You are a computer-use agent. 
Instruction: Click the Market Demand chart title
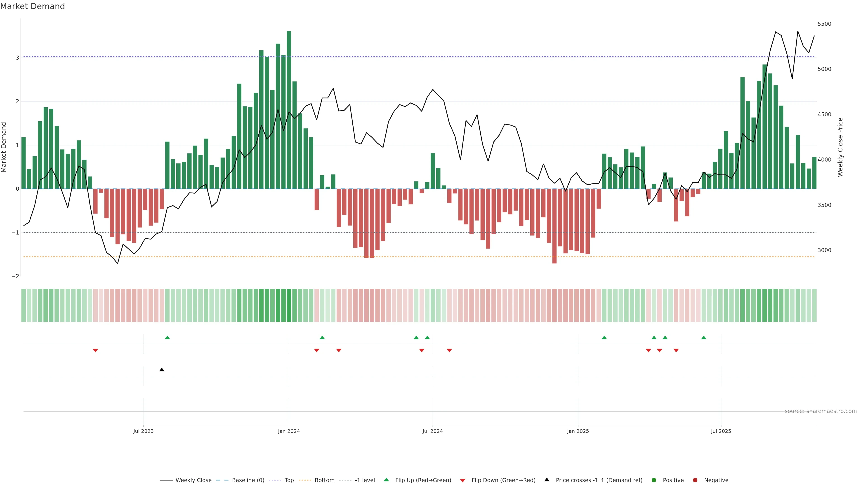[32, 6]
